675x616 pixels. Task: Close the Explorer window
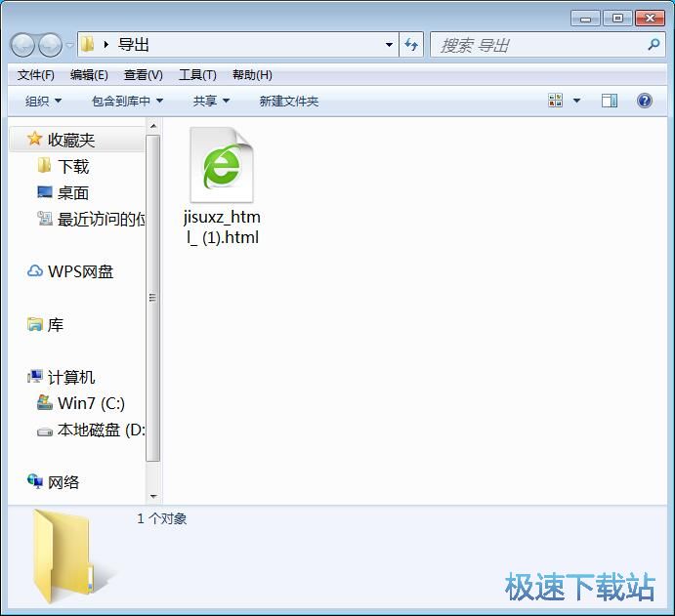click(650, 19)
